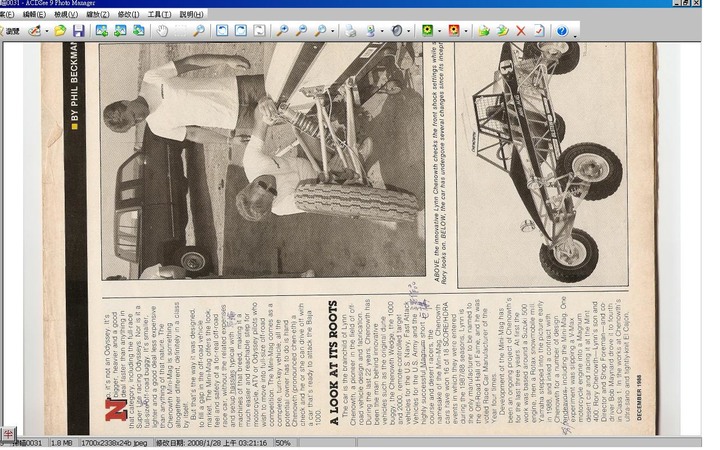Screen dimensions: 720x450
Task: Click the properties page checkmark icon
Action: click(539, 31)
